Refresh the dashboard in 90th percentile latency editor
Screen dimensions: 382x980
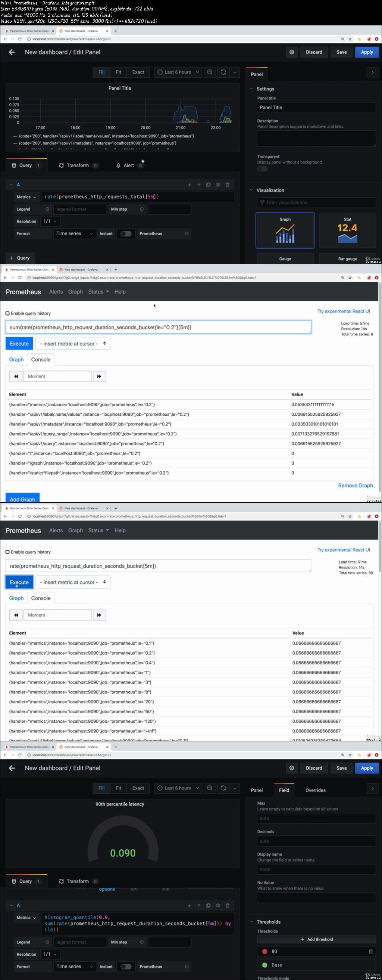coord(223,788)
